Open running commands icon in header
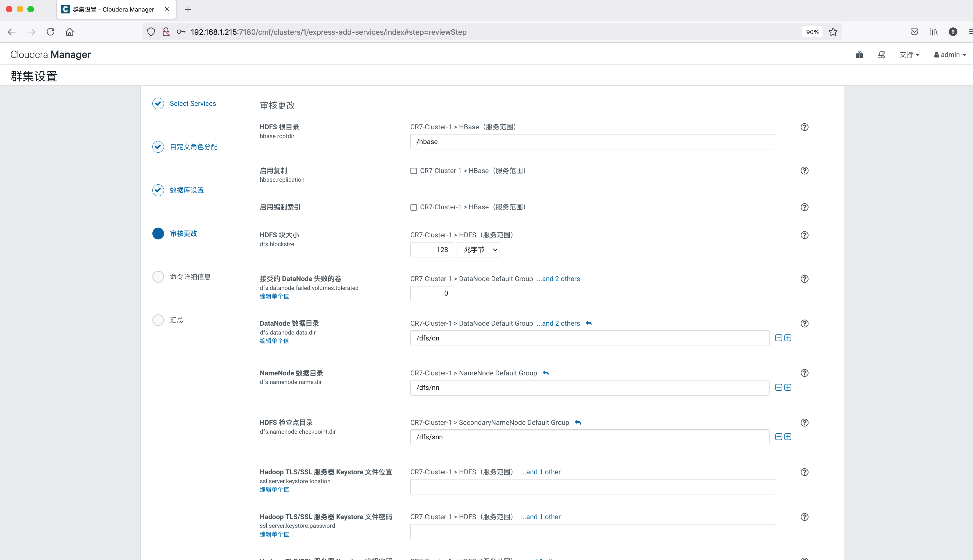The image size is (973, 560). click(x=881, y=55)
